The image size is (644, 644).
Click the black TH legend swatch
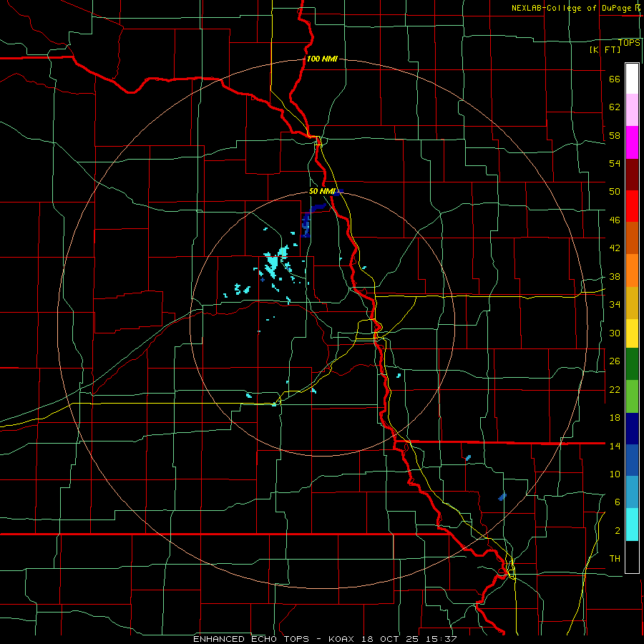632,557
